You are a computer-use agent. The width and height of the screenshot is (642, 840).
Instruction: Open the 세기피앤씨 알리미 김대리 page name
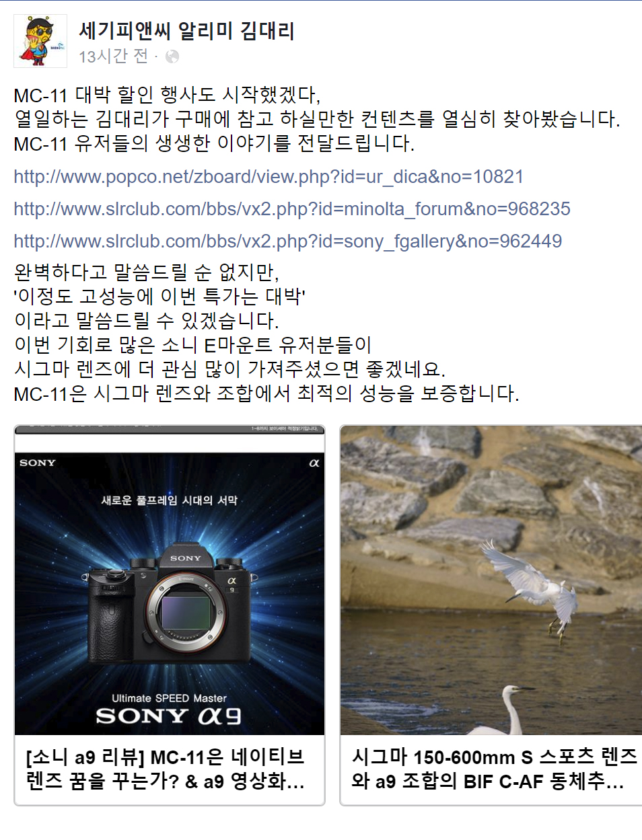point(187,30)
